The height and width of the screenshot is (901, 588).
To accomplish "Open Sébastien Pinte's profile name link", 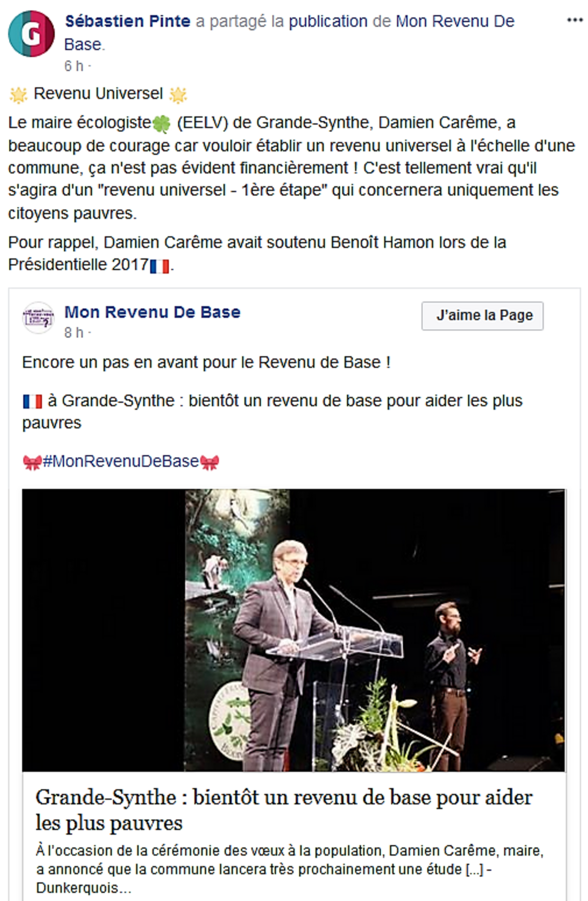I will [x=127, y=22].
